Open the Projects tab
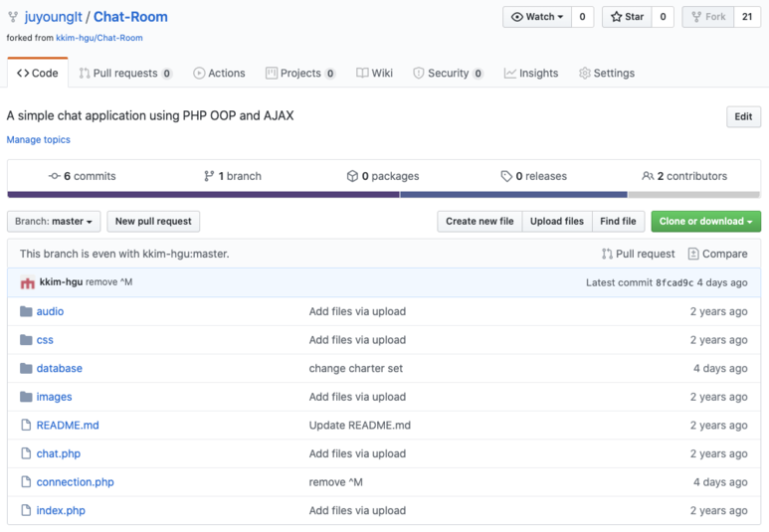 coord(300,73)
